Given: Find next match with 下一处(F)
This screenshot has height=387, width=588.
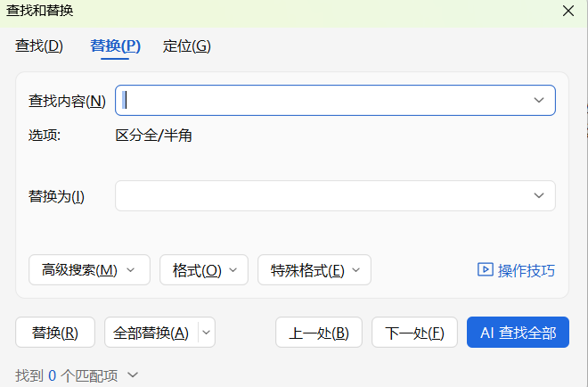Looking at the screenshot, I should [x=414, y=333].
